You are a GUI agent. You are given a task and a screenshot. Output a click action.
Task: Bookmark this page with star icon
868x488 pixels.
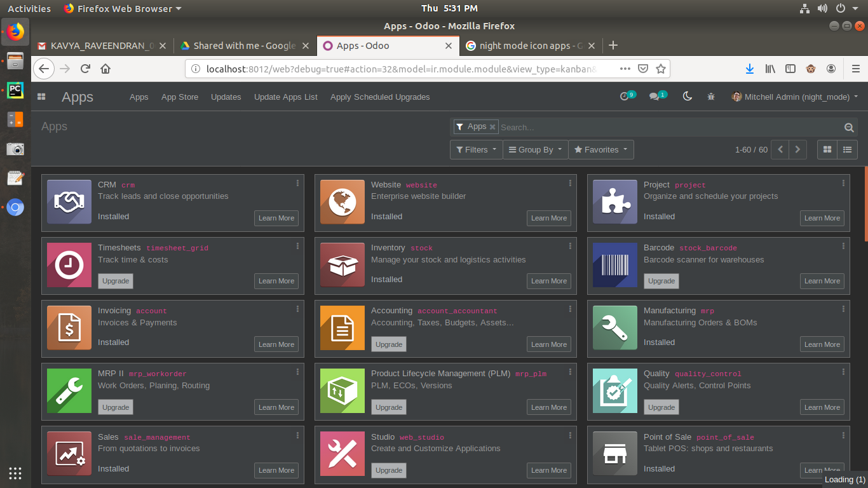pyautogui.click(x=661, y=69)
